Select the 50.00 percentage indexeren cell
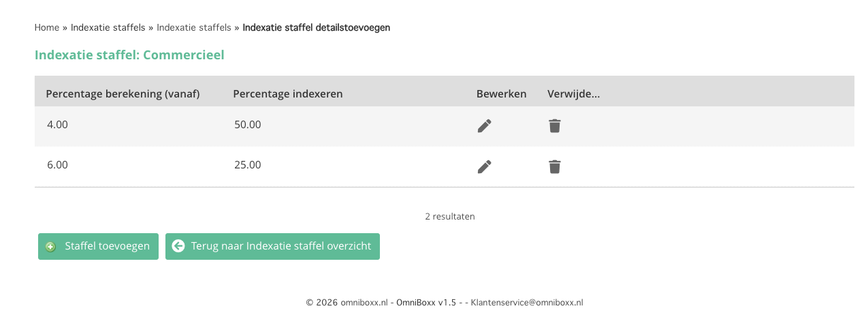868x315 pixels. point(247,125)
